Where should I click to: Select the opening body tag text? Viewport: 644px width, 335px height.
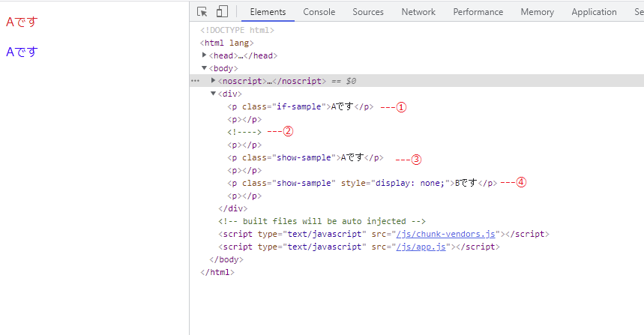click(x=223, y=68)
